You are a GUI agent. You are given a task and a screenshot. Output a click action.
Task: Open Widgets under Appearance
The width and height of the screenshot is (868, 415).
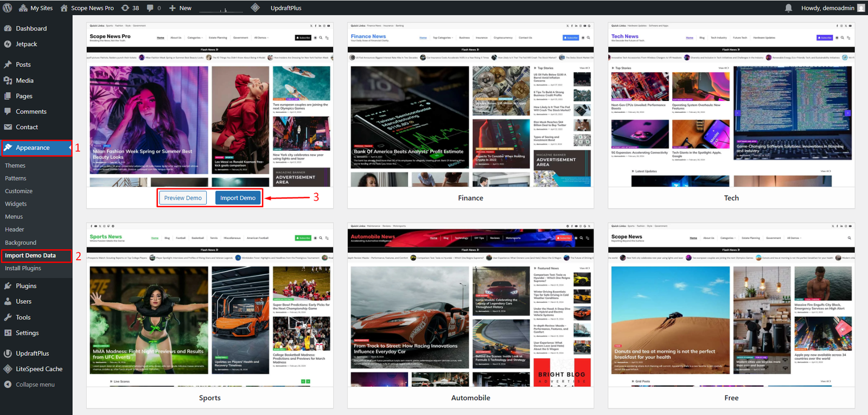[x=16, y=204]
